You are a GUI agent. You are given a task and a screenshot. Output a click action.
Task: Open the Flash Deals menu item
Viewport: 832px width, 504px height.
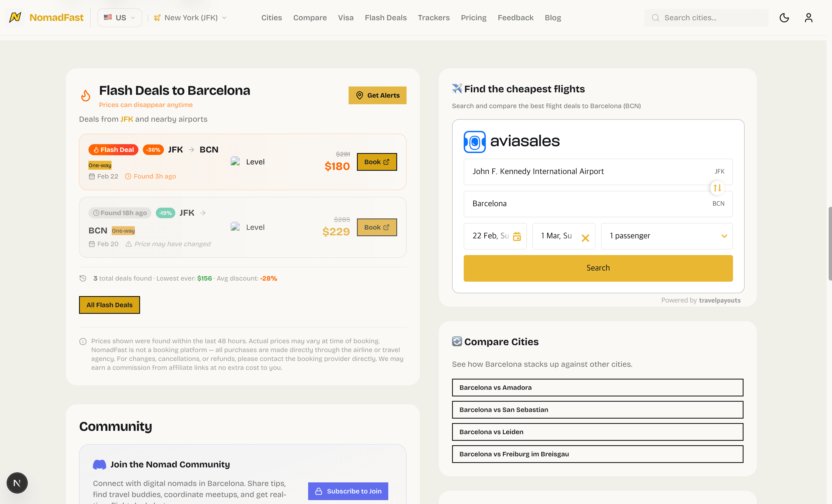(x=385, y=17)
